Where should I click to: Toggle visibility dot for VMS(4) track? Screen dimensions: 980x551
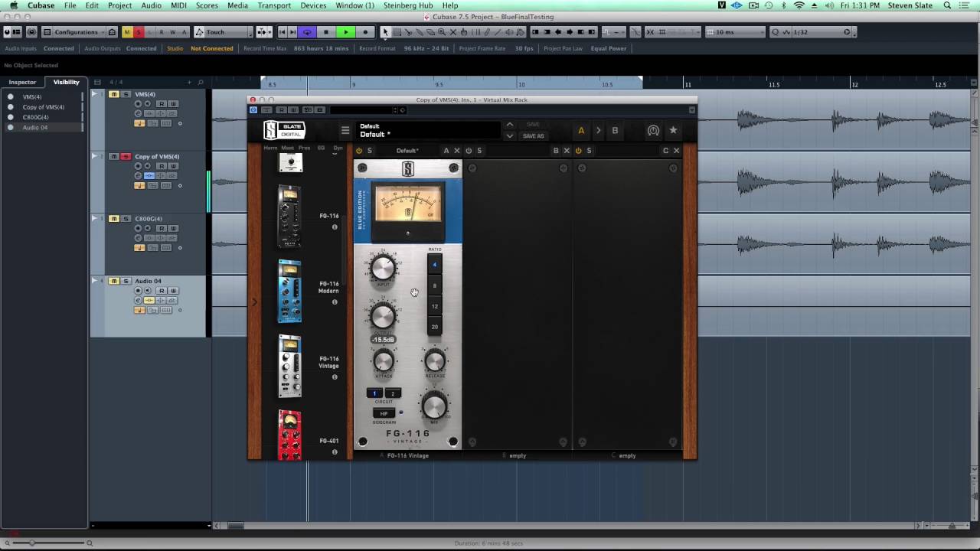click(11, 97)
